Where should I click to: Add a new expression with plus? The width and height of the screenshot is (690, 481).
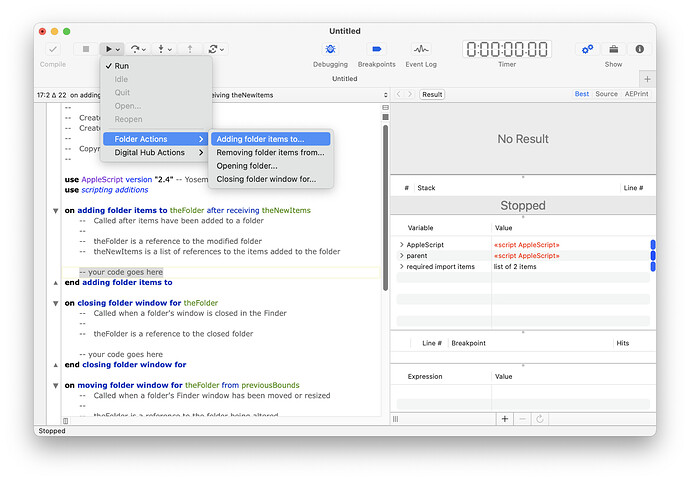[x=505, y=419]
